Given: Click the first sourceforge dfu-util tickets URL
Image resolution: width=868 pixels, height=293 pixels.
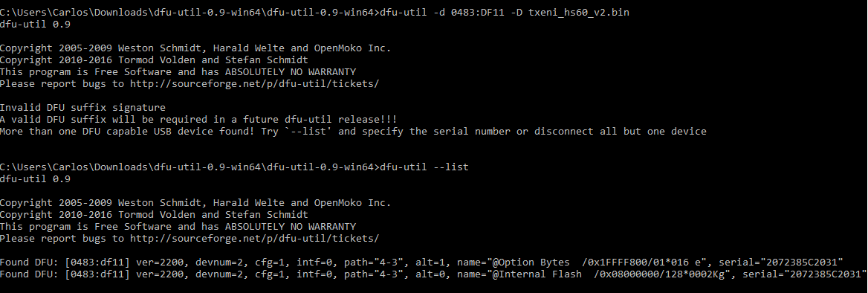Looking at the screenshot, I should coord(255,83).
